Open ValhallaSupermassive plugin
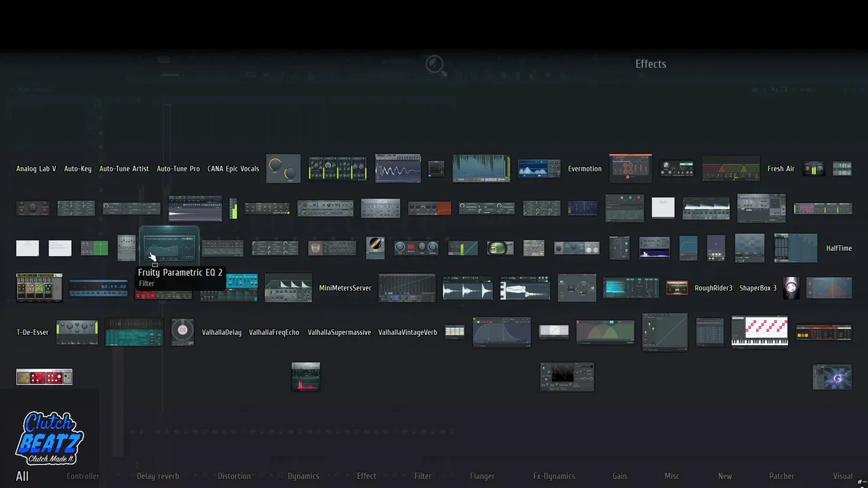Screen dimensions: 868x488 click(339, 333)
